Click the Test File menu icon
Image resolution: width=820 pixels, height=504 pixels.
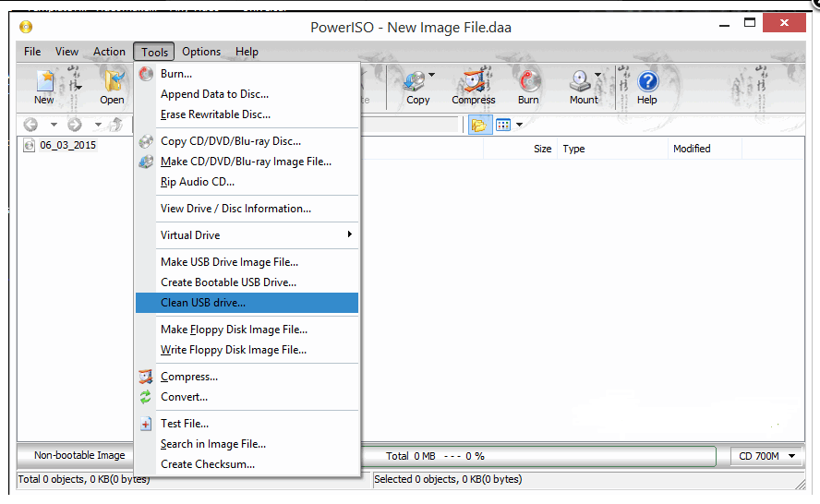[146, 424]
